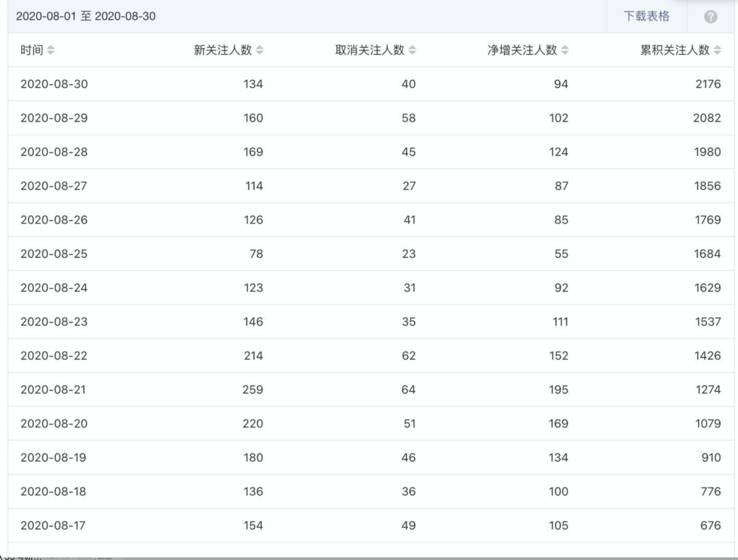The height and width of the screenshot is (560, 738).
Task: Select cumulative total 1079 for 2020-08-20
Action: pos(707,423)
